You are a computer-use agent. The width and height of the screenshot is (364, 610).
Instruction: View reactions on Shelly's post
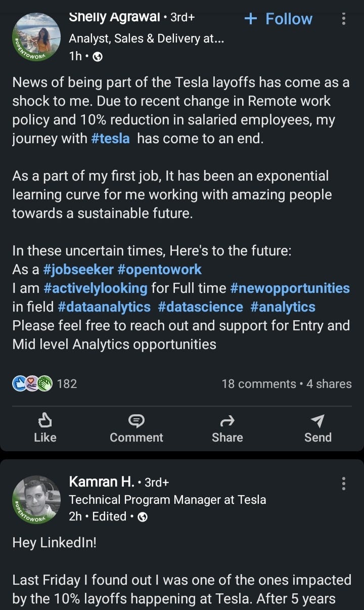pos(44,384)
